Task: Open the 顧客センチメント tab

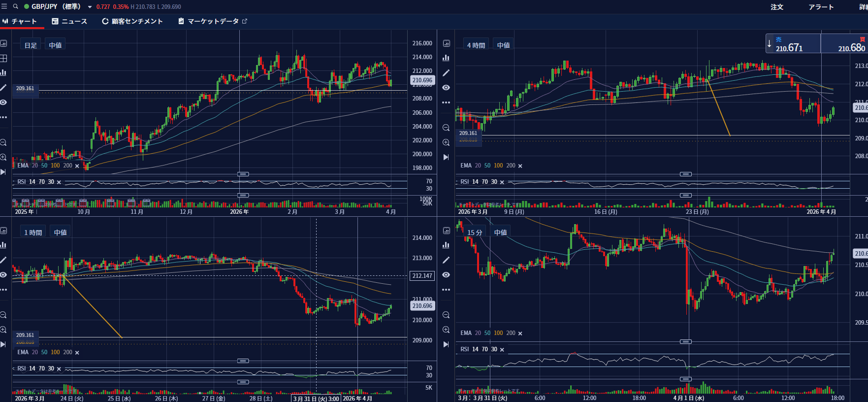Action: click(x=132, y=21)
